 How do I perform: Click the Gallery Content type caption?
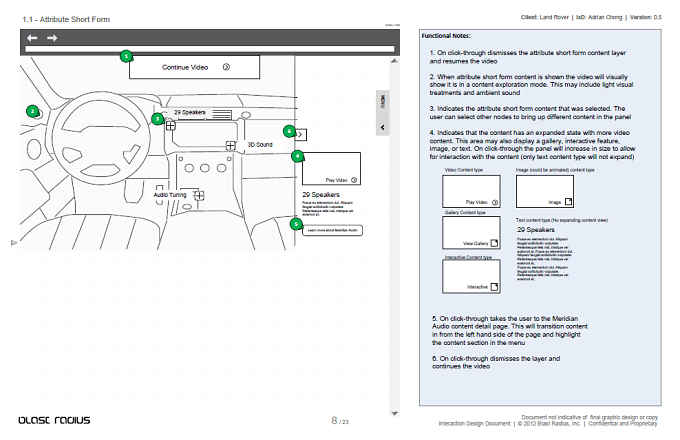[465, 212]
